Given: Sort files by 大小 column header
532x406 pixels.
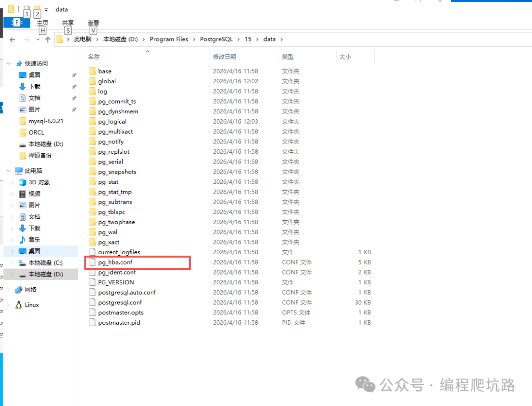Looking at the screenshot, I should (345, 57).
